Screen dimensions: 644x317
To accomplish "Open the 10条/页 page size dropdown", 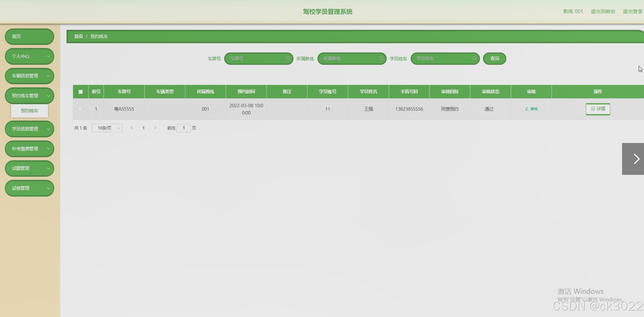I will tap(107, 128).
